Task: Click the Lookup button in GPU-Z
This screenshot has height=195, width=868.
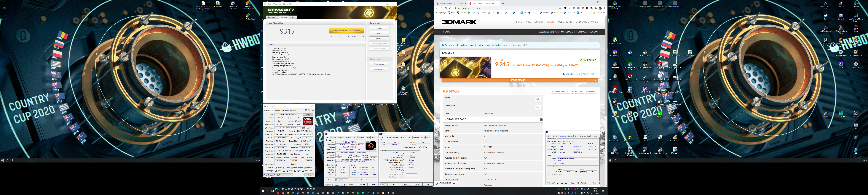Action: click(308, 115)
